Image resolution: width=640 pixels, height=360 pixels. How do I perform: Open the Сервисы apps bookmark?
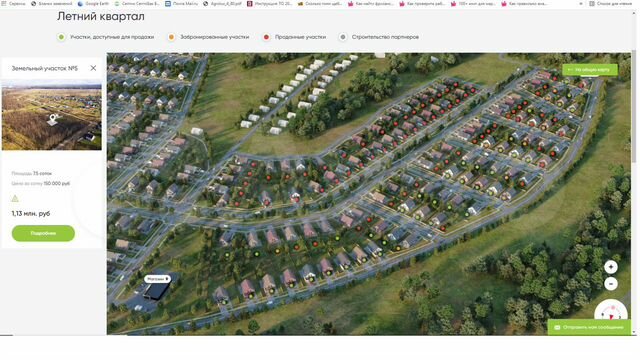[x=13, y=3]
